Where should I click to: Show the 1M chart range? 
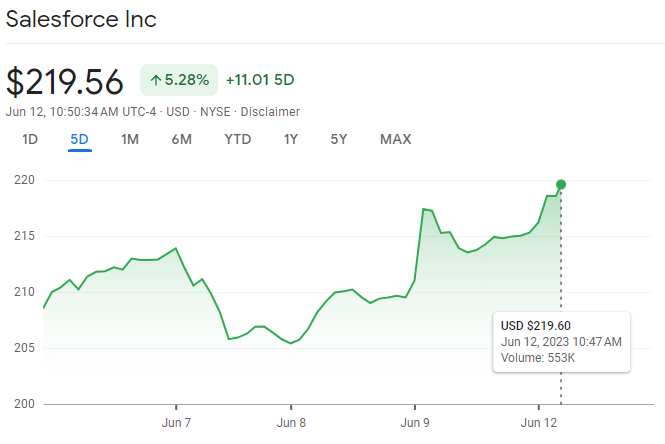tap(130, 139)
